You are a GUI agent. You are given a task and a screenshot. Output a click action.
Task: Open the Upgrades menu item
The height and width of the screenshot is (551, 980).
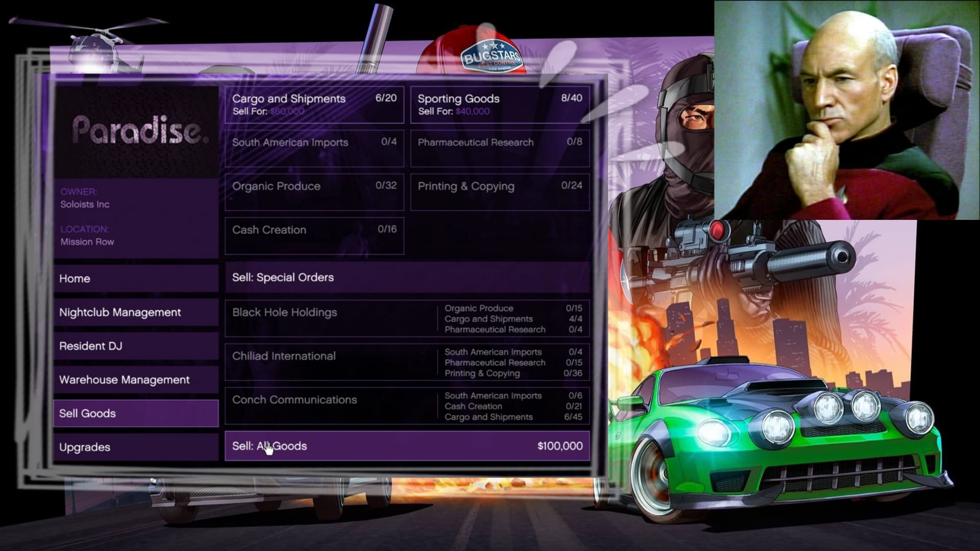coord(136,447)
